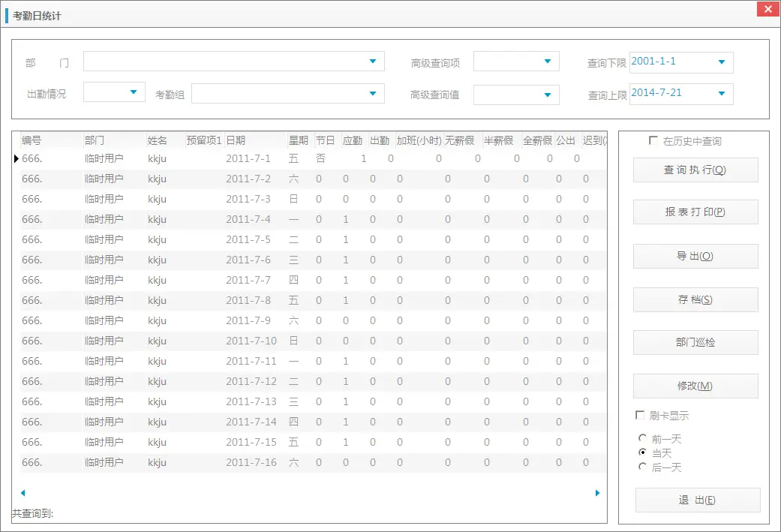
Task: Open the 部门 dropdown list
Action: [x=373, y=61]
